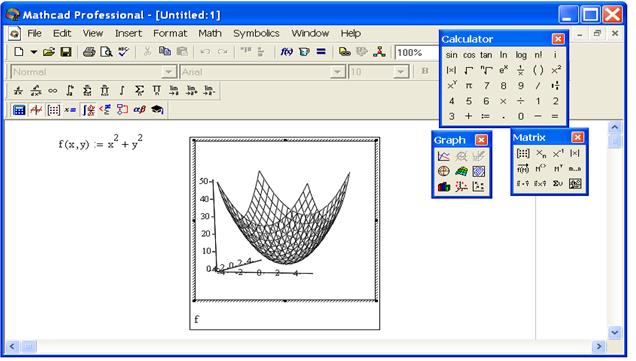636x361 pixels.
Task: Click the Vector Sum Συ icon in Matrix palette
Action: coord(558,184)
